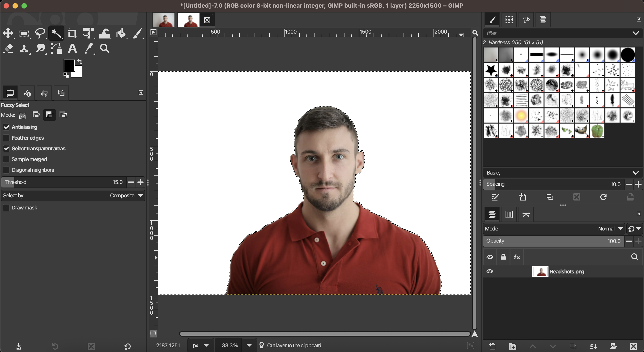Open the zoom percentage dropdown

click(249, 345)
